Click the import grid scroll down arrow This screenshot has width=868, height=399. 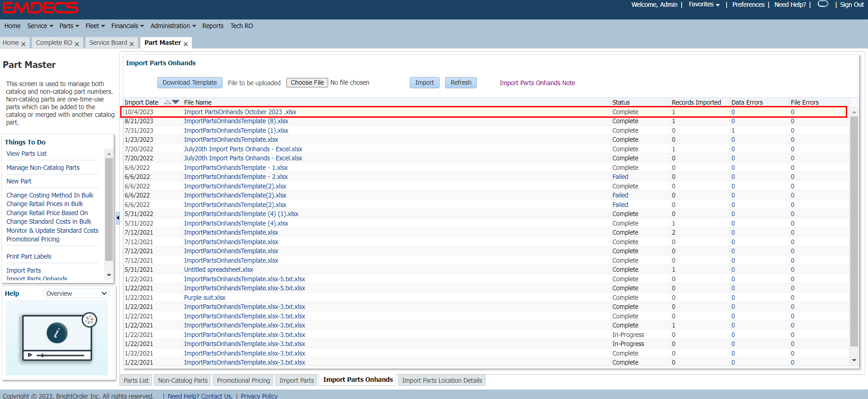click(x=854, y=361)
